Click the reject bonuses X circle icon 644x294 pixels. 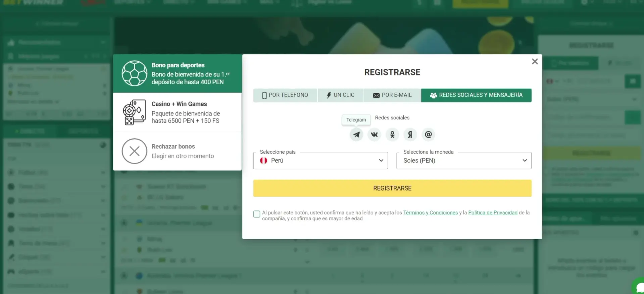click(x=134, y=151)
